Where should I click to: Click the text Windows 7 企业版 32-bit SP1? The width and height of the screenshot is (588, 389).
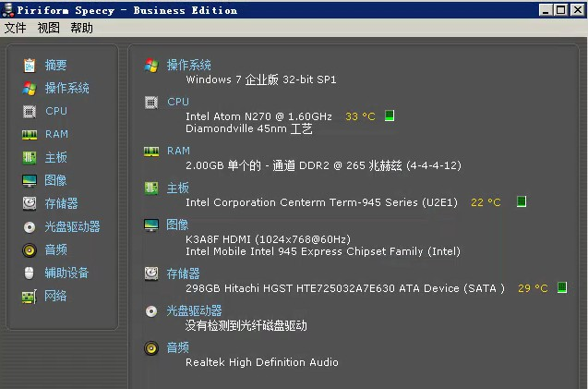(x=261, y=79)
